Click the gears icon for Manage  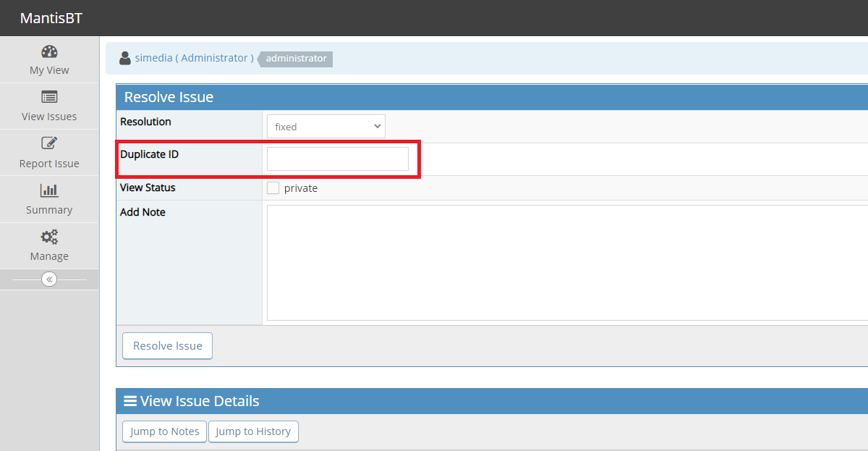49,237
